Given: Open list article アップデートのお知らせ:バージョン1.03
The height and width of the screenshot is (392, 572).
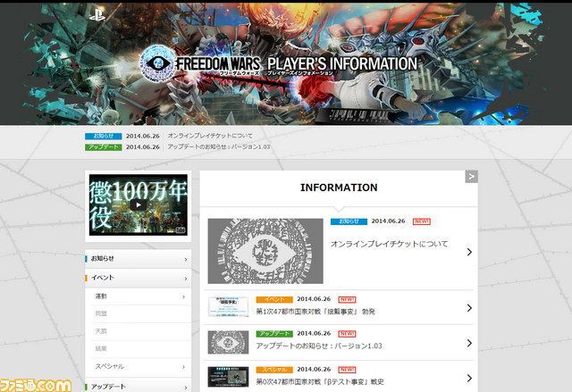Looking at the screenshot, I should pyautogui.click(x=319, y=346).
